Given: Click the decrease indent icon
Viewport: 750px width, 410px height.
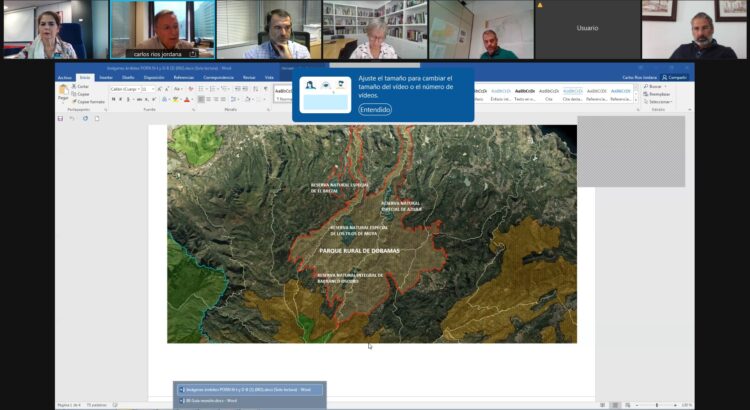Looking at the screenshot, I should point(237,89).
